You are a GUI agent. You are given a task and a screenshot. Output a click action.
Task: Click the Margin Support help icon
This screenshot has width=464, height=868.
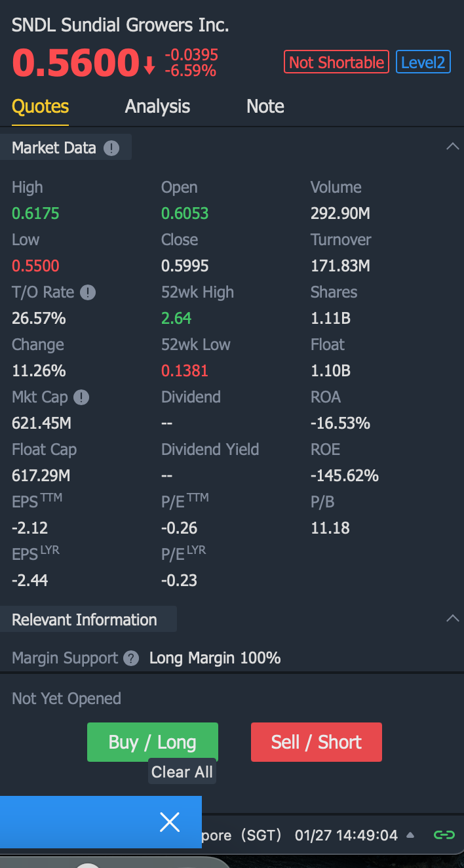[x=131, y=658]
